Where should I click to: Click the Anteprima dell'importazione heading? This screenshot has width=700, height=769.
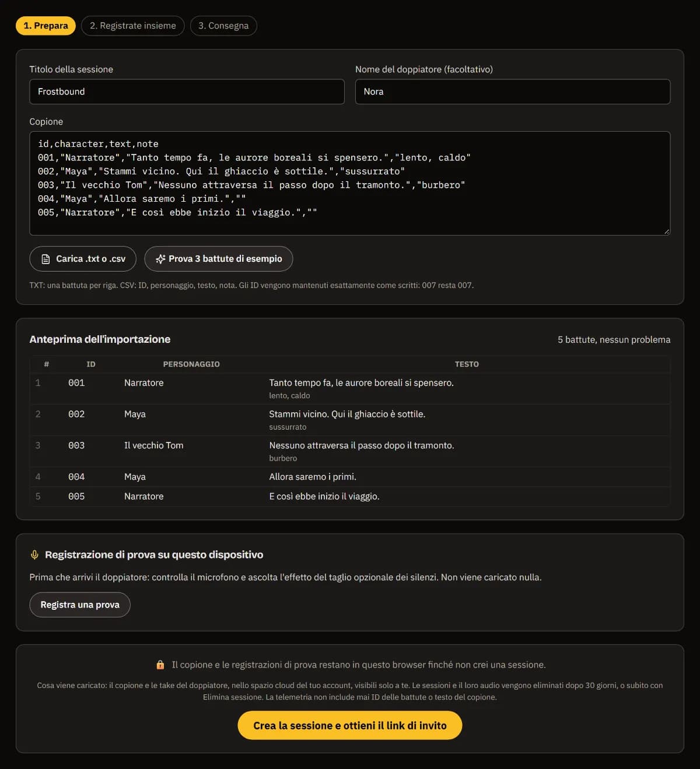(x=100, y=339)
